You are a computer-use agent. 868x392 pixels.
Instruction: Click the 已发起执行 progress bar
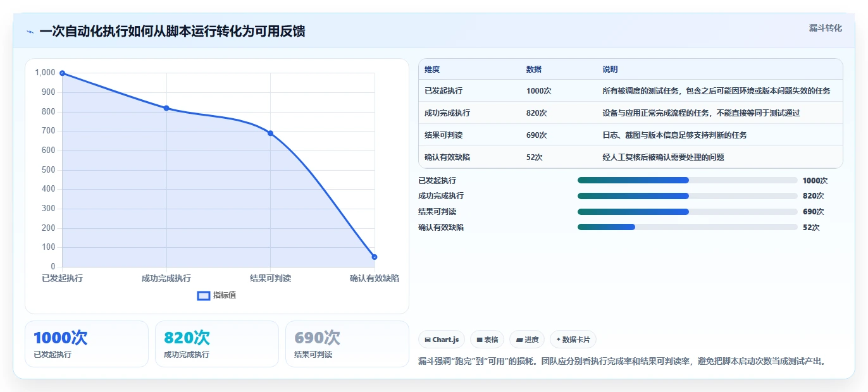(x=687, y=180)
